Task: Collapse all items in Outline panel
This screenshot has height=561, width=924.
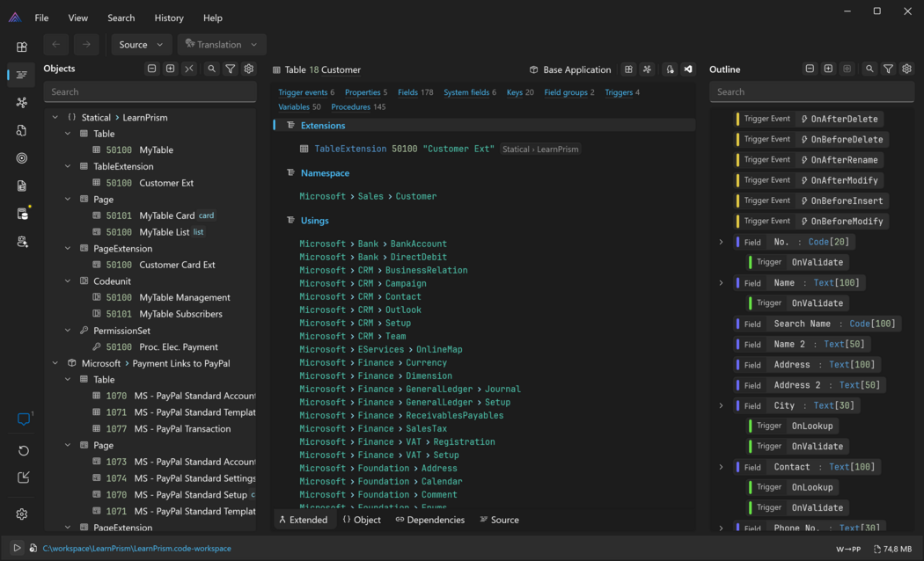Action: tap(810, 69)
